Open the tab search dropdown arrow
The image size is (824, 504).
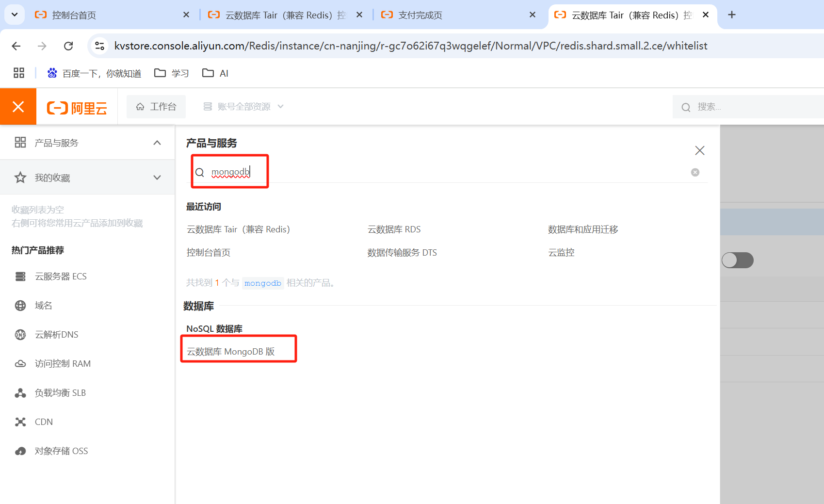point(15,15)
